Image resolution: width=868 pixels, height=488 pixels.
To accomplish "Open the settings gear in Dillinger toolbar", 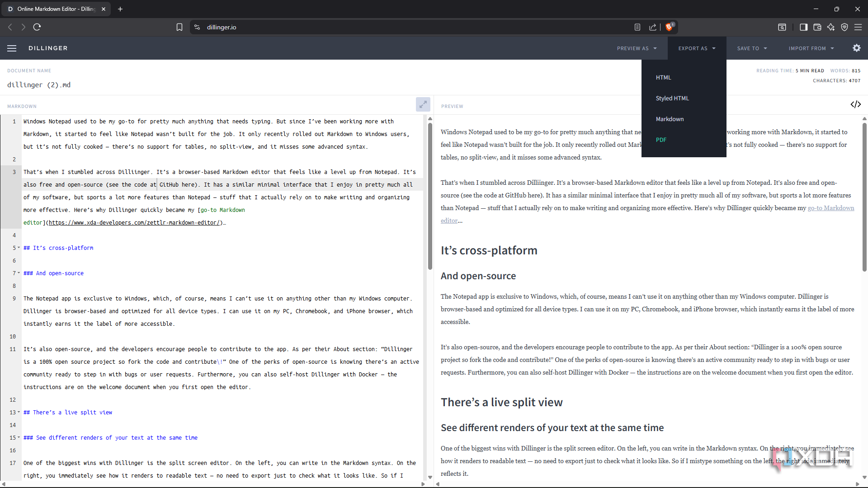I will (856, 48).
